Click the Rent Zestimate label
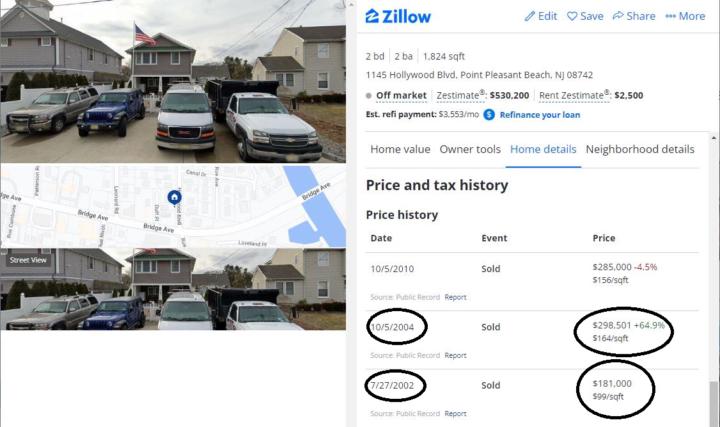Viewport: 720px width, 427px height. (x=574, y=96)
